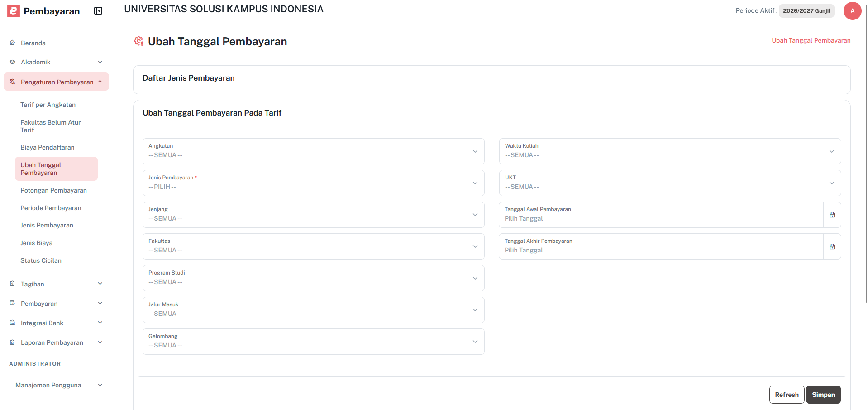Image resolution: width=868 pixels, height=410 pixels.
Task: Open the Gelombang dropdown
Action: click(313, 342)
